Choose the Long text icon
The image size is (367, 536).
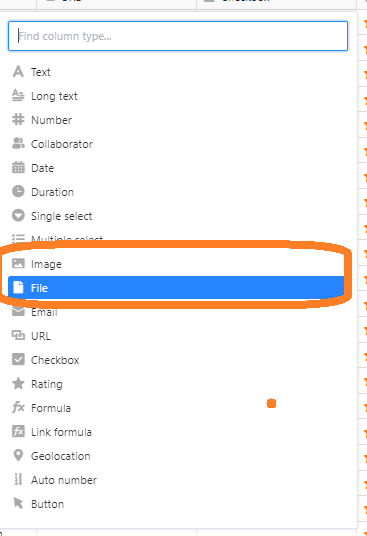point(18,96)
